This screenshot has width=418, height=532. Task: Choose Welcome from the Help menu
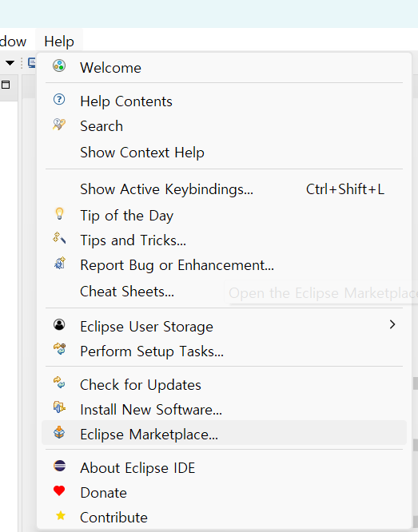[x=224, y=68]
